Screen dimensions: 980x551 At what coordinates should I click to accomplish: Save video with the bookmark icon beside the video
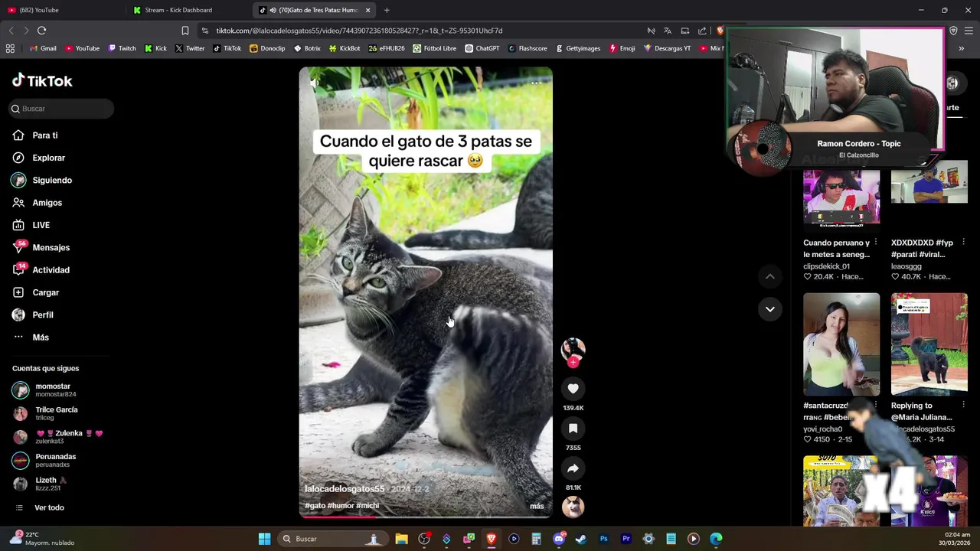573,429
